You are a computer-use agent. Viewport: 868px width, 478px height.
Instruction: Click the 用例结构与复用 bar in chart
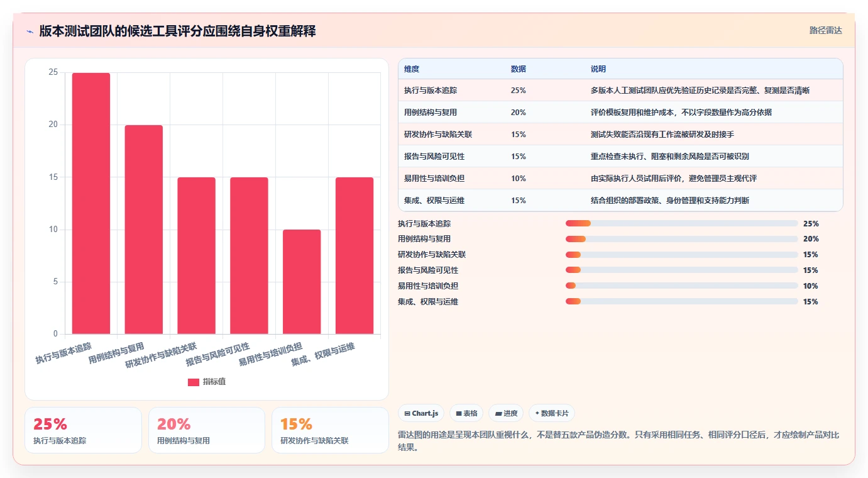pos(144,230)
